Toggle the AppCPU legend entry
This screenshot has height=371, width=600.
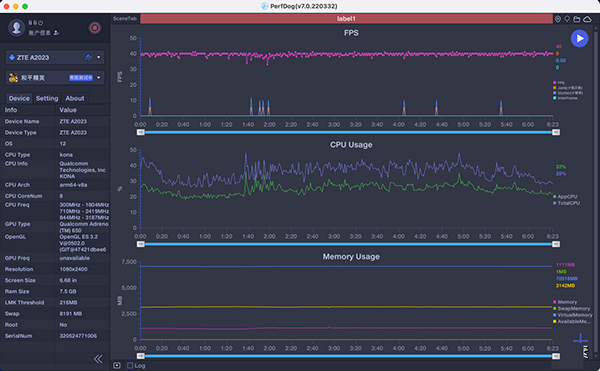click(x=565, y=197)
